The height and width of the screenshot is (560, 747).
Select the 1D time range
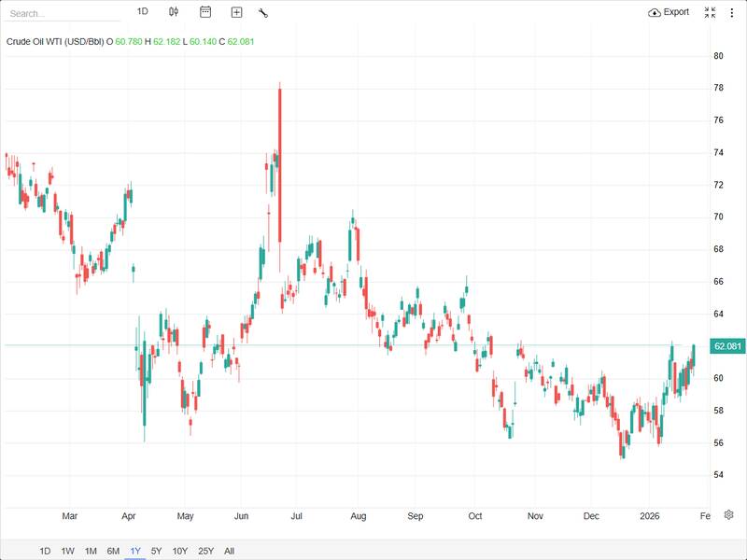click(x=45, y=551)
